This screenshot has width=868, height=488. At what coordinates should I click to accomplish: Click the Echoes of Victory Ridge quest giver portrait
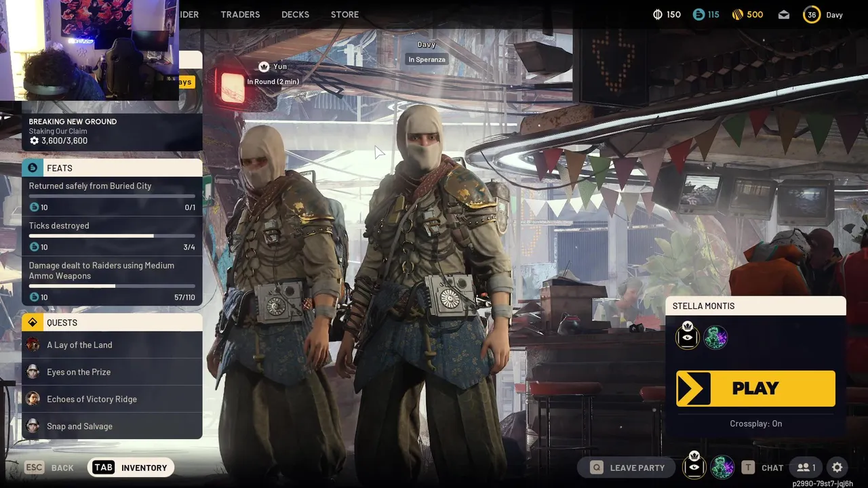[x=33, y=399]
